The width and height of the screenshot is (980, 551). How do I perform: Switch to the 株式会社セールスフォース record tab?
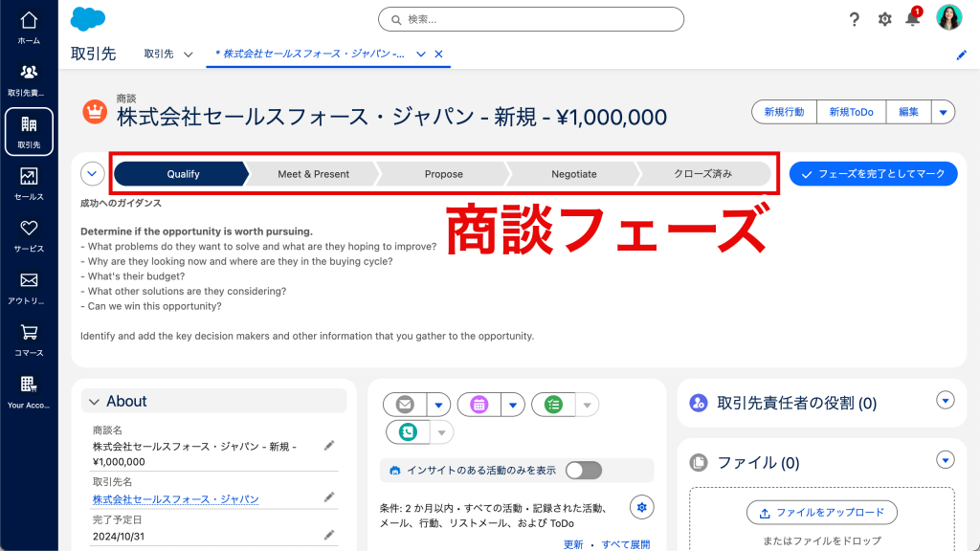(309, 55)
